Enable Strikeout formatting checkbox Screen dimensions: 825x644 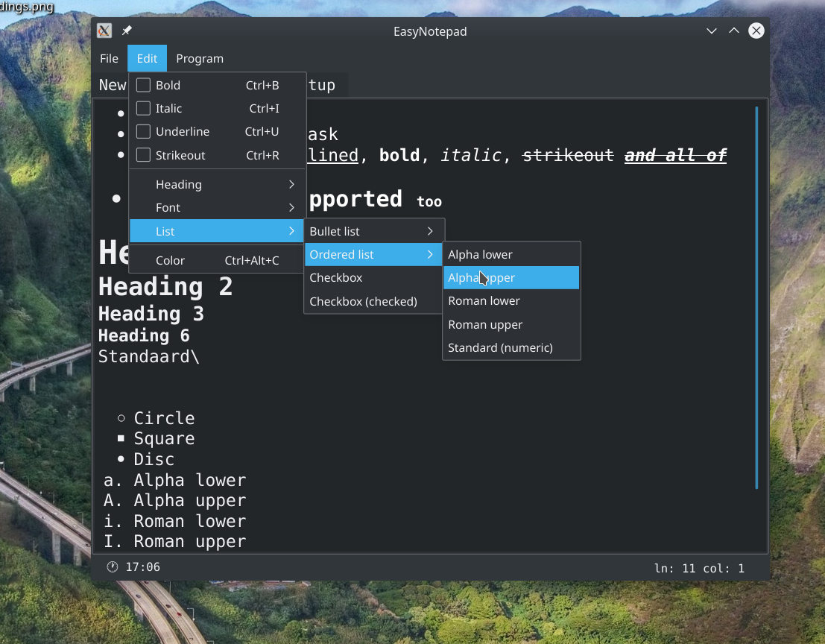(143, 156)
